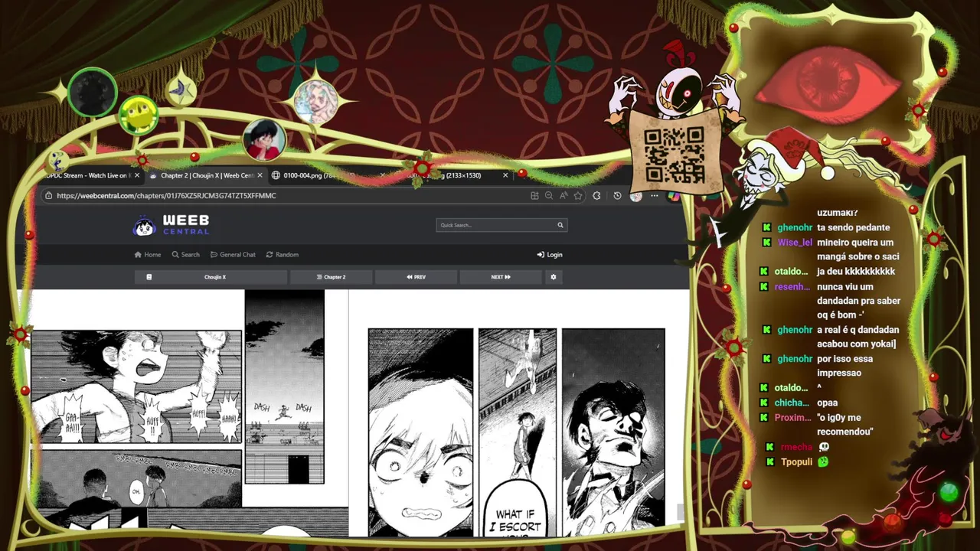This screenshot has width=980, height=551.
Task: Click chat username Proxim...
Action: click(x=793, y=418)
